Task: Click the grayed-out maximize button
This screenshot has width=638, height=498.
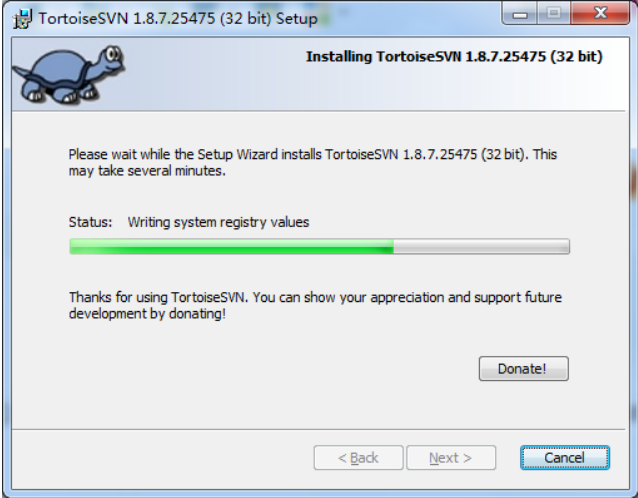Action: coord(554,14)
